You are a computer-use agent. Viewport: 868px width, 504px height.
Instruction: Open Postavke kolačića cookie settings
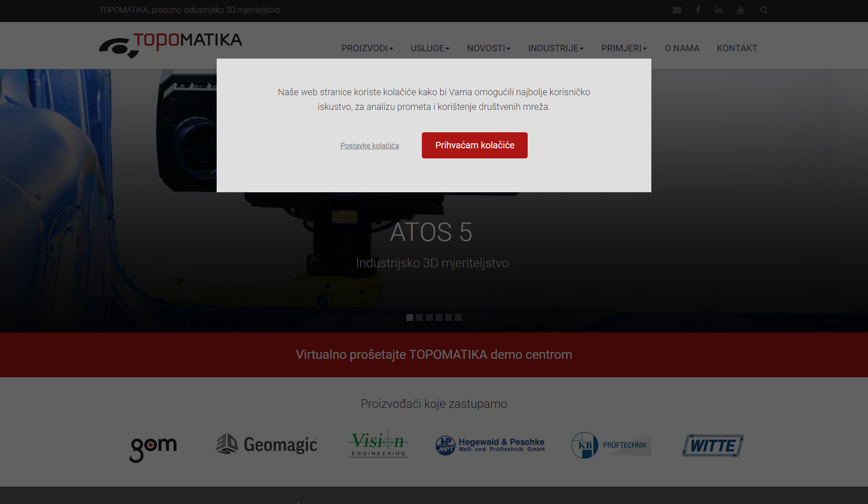click(370, 146)
